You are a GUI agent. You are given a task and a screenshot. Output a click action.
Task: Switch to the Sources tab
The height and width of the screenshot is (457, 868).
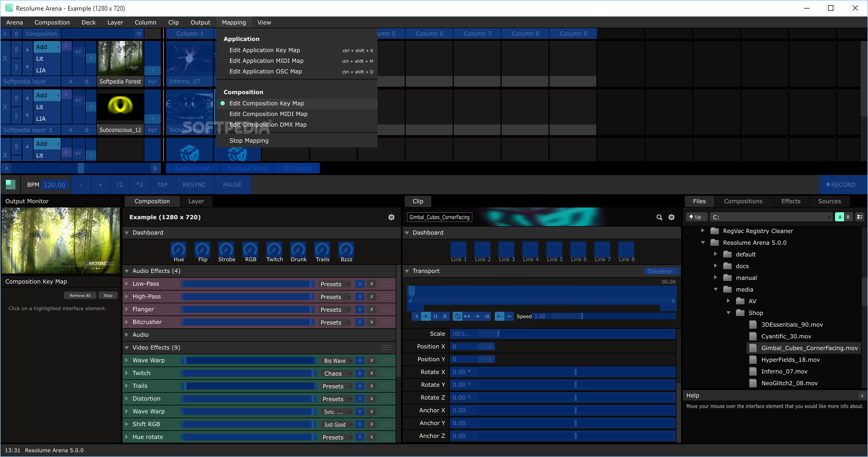(x=829, y=201)
